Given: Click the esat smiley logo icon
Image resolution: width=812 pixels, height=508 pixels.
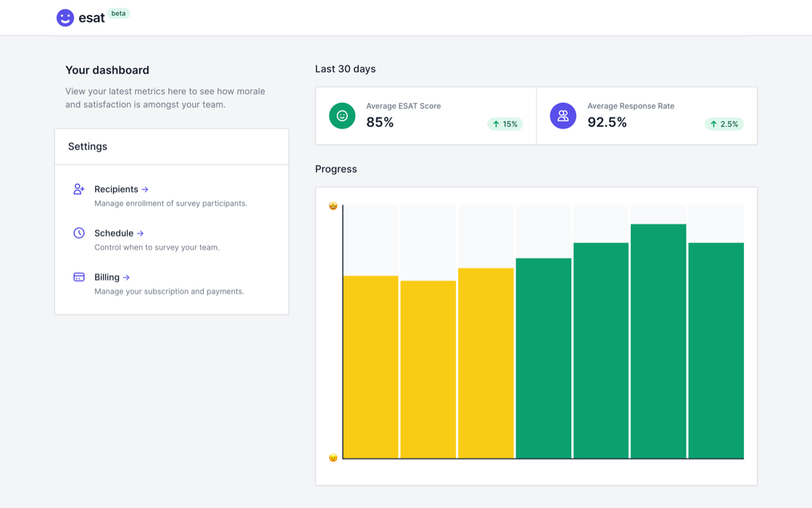Looking at the screenshot, I should point(65,18).
